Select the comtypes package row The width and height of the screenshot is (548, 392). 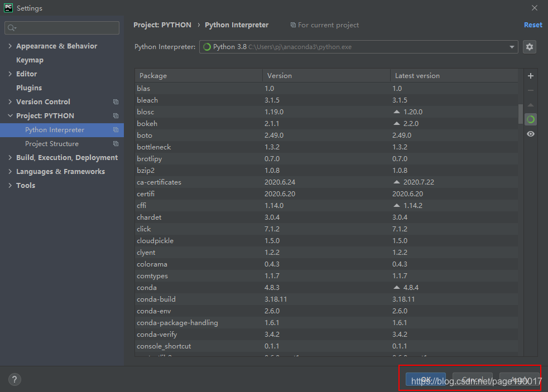coord(326,276)
